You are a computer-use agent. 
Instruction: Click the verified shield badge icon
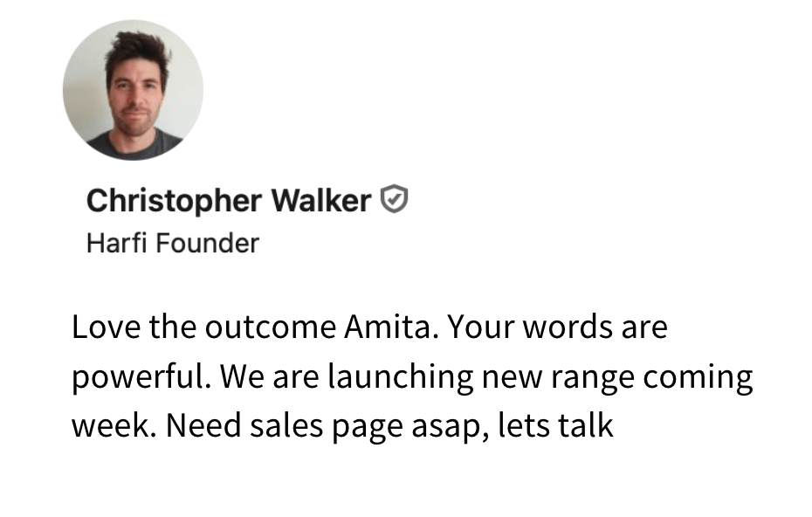point(395,199)
